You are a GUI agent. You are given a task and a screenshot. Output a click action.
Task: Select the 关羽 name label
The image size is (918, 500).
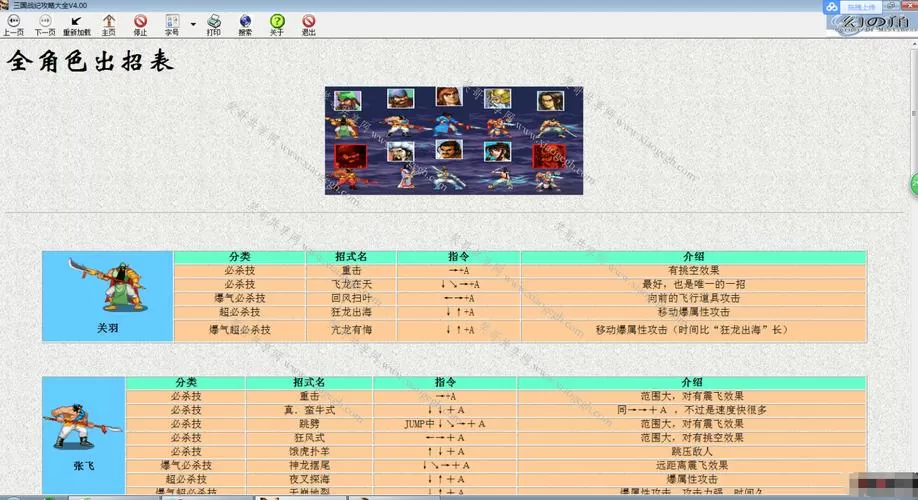click(x=108, y=328)
